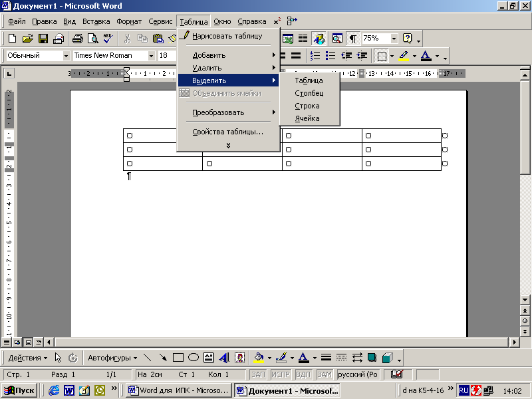The image size is (532, 399).
Task: Click the Word Help question icon
Action: coord(407,39)
